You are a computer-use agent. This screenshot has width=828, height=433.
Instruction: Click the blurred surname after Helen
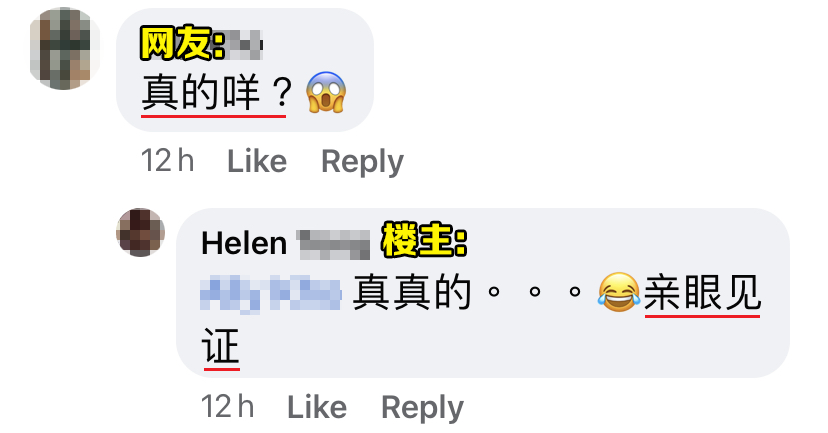pyautogui.click(x=333, y=244)
